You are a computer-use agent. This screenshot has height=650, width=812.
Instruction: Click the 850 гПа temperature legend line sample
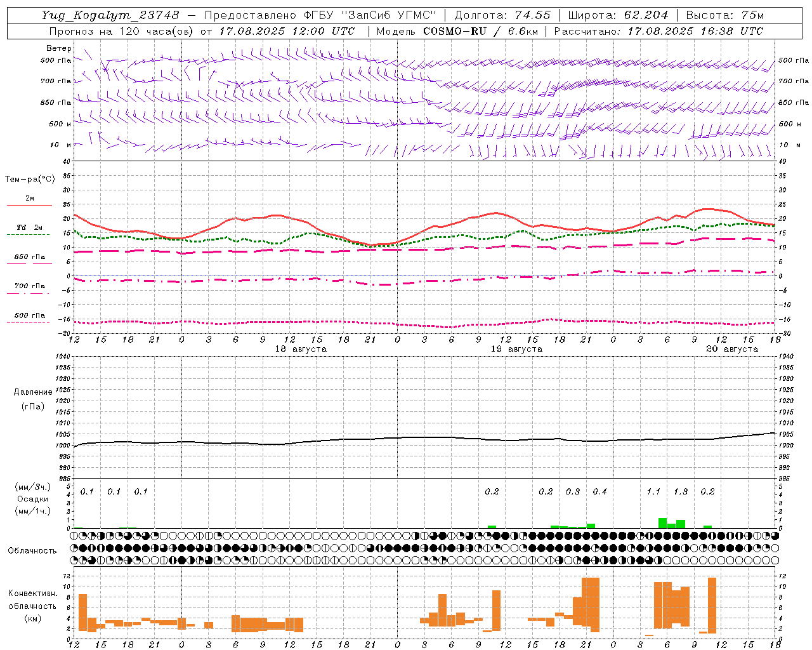[29, 263]
